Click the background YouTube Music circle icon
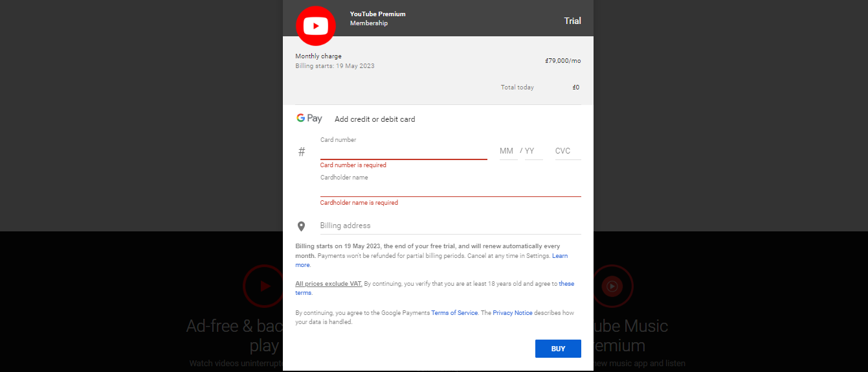868x372 pixels. pos(613,285)
